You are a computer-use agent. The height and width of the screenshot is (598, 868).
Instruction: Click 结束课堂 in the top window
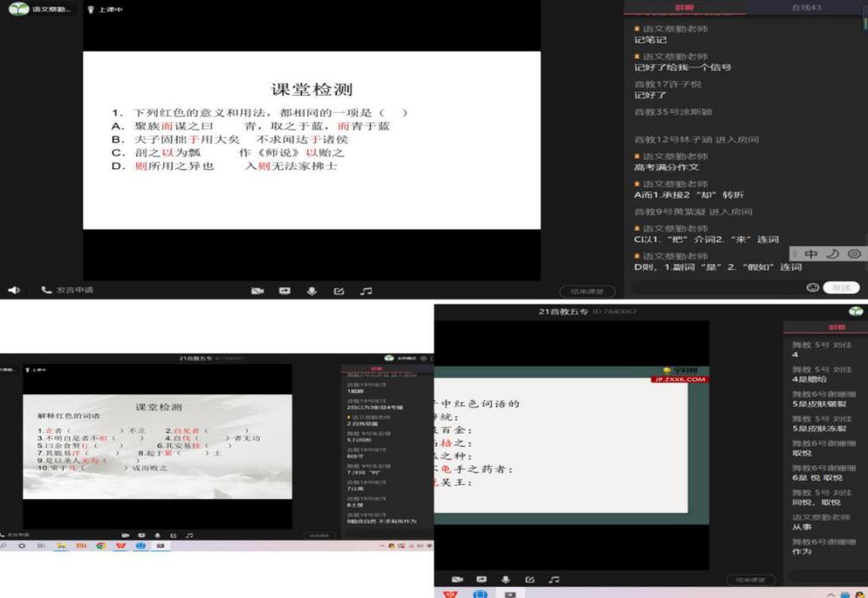tap(587, 292)
